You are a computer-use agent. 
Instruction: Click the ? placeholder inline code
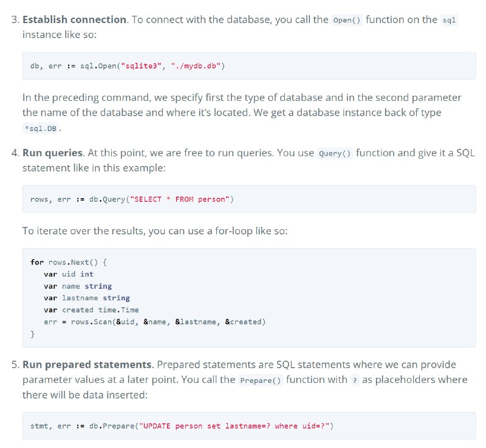coord(355,381)
